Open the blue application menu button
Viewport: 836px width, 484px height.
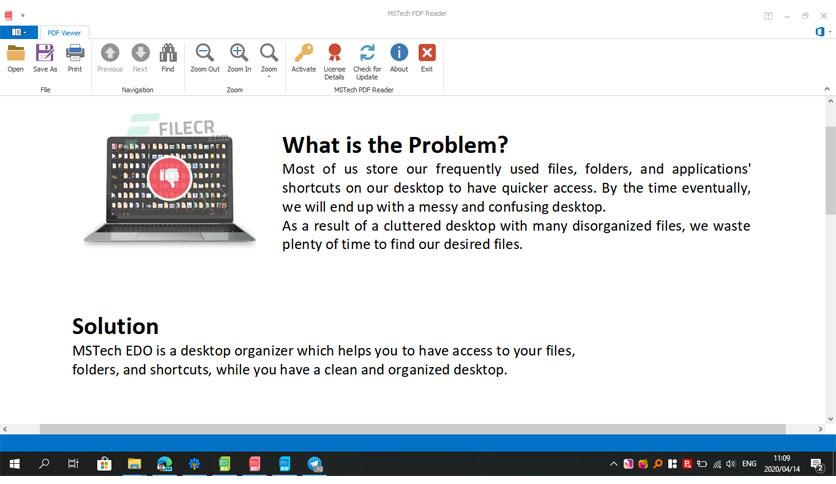pos(19,32)
